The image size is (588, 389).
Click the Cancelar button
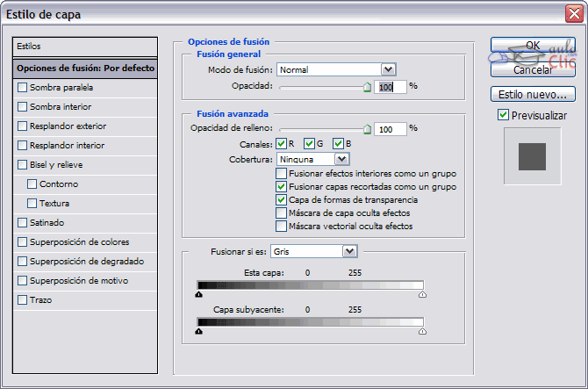pyautogui.click(x=533, y=69)
